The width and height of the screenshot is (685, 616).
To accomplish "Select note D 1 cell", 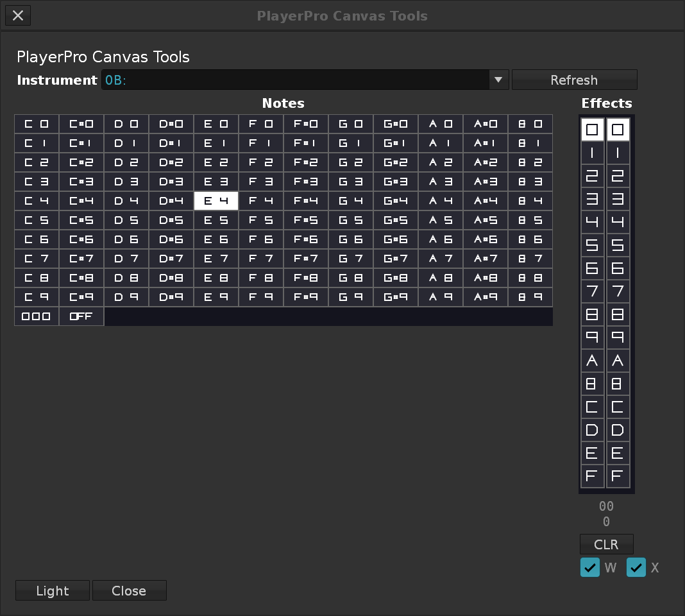I will point(126,143).
